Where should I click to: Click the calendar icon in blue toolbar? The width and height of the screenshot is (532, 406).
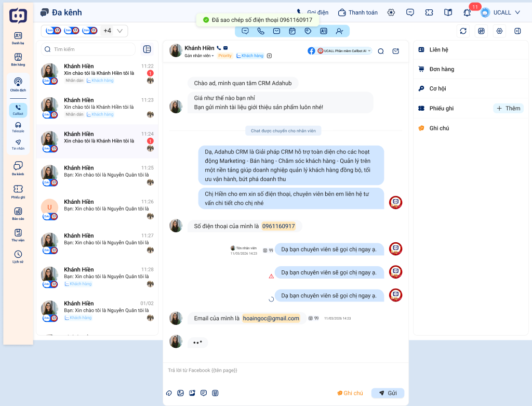click(x=292, y=31)
